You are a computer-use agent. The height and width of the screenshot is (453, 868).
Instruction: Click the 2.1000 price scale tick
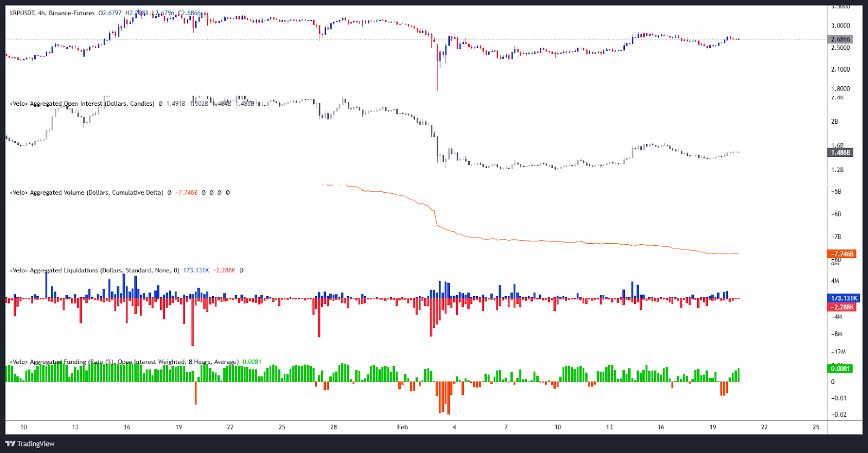[840, 69]
